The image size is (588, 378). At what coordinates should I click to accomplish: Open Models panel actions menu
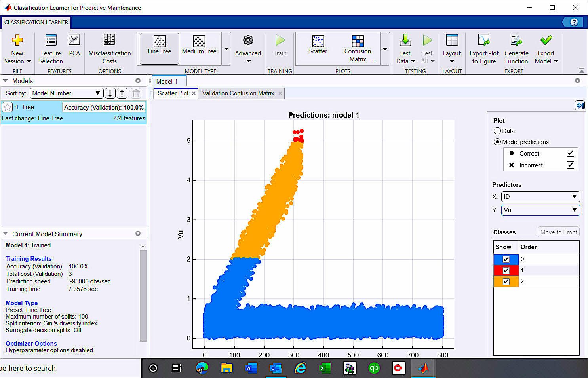pos(138,81)
